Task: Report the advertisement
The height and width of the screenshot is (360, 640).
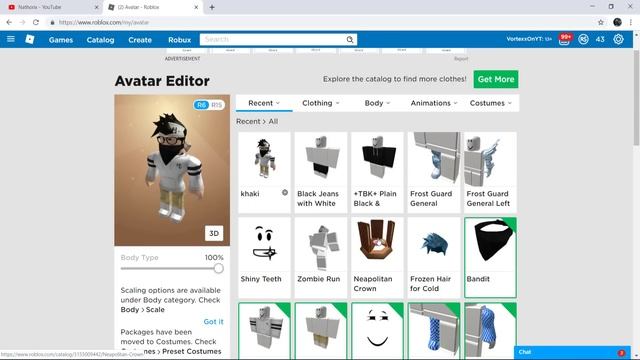Action: tap(461, 59)
